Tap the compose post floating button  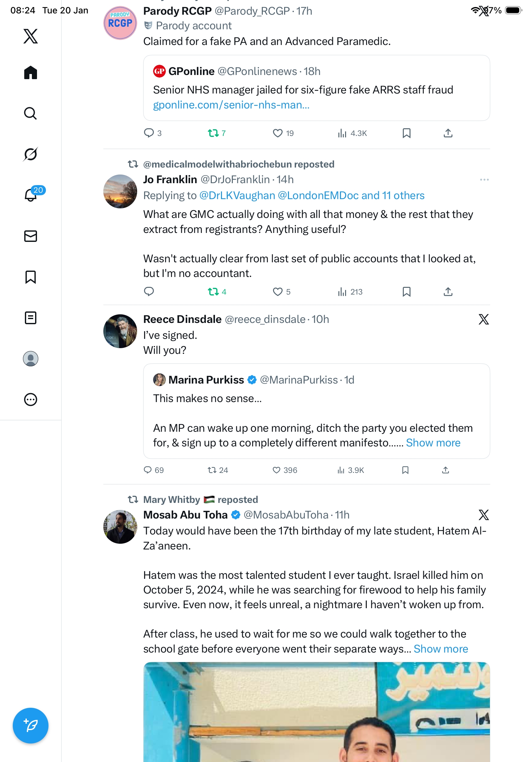31,725
